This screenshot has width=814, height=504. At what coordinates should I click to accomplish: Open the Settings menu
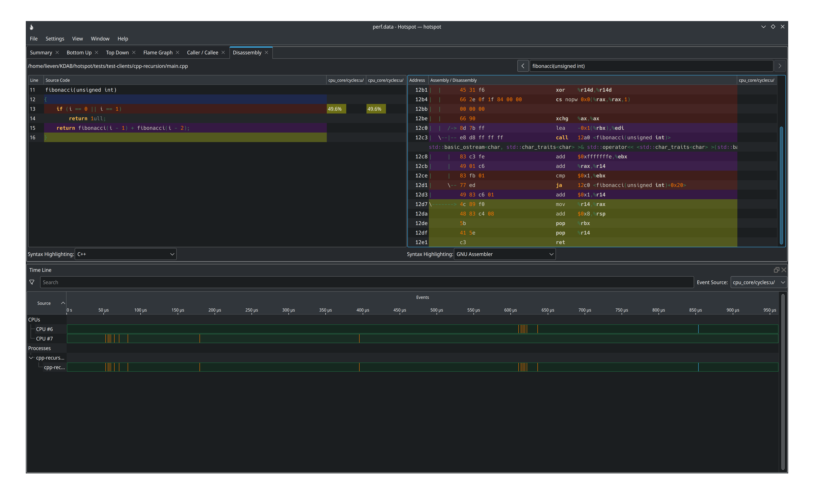point(55,39)
